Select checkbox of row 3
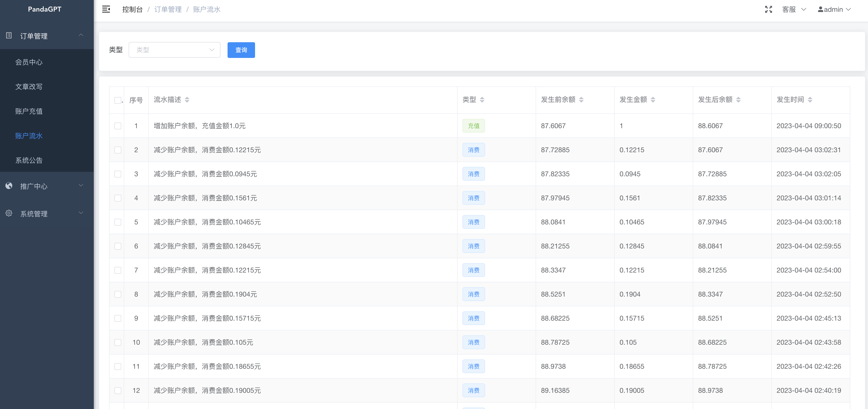 [x=118, y=174]
